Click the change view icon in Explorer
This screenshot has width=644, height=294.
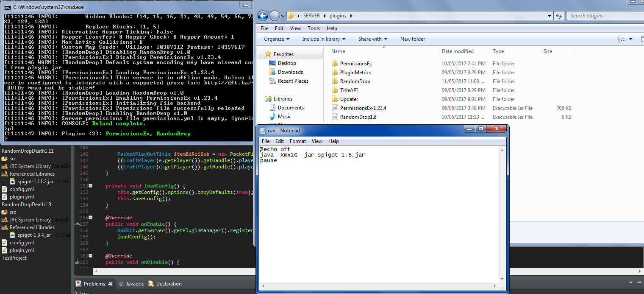click(622, 39)
